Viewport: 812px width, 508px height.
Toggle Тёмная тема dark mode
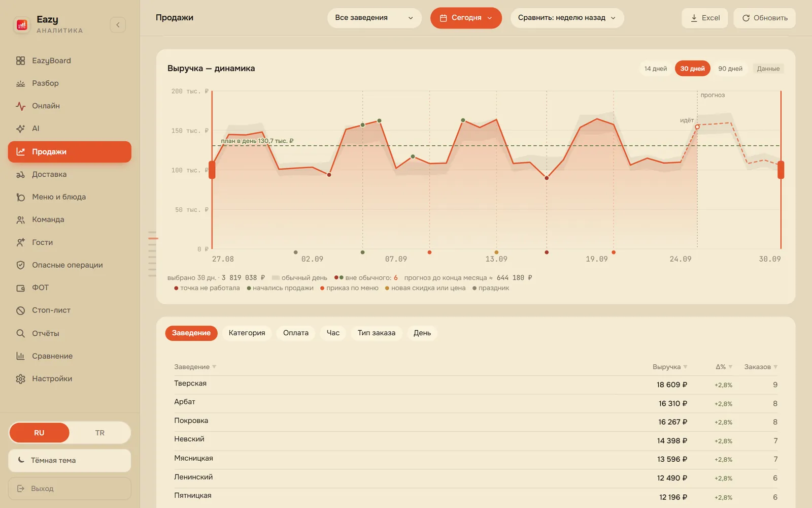pyautogui.click(x=70, y=460)
